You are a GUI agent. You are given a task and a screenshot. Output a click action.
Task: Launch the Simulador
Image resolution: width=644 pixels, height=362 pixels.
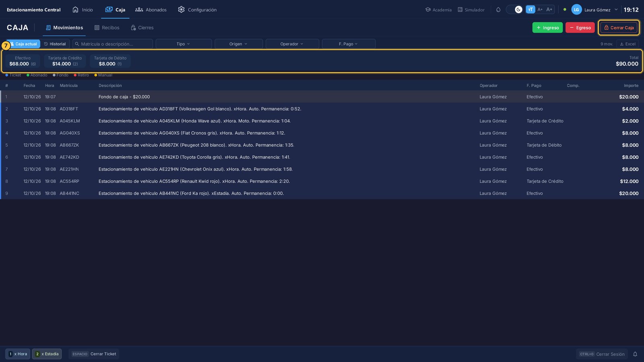coord(471,10)
